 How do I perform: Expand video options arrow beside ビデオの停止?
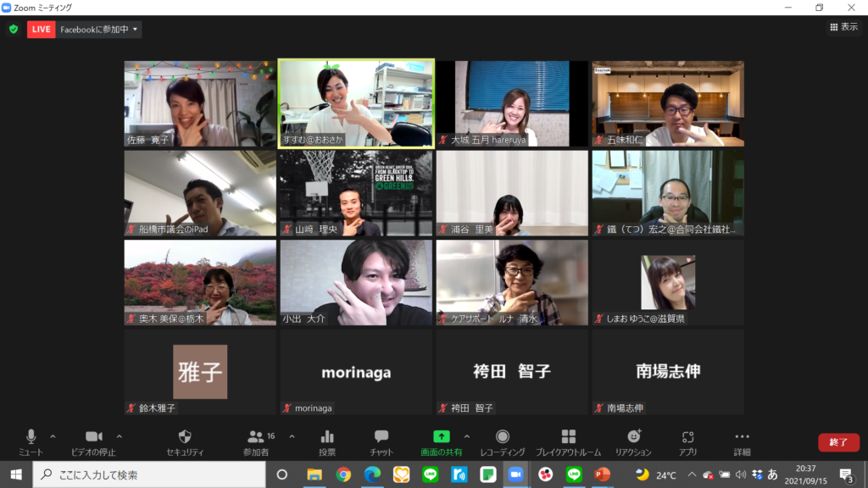119,436
